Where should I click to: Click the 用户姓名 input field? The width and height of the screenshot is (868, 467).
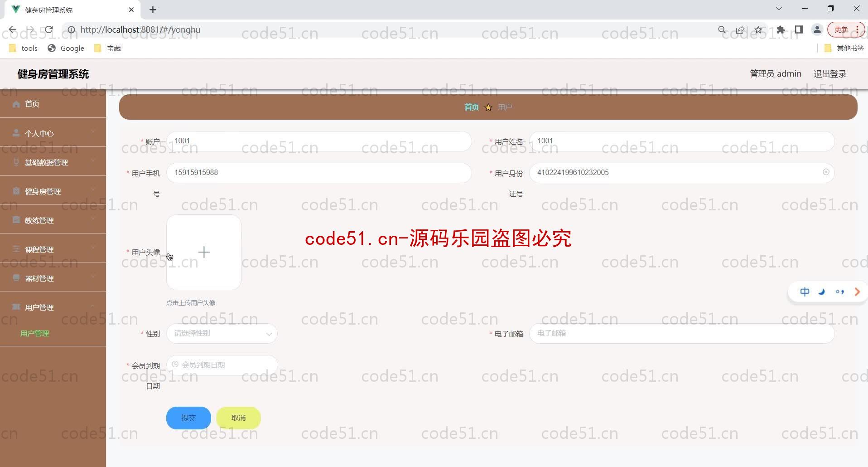[682, 141]
